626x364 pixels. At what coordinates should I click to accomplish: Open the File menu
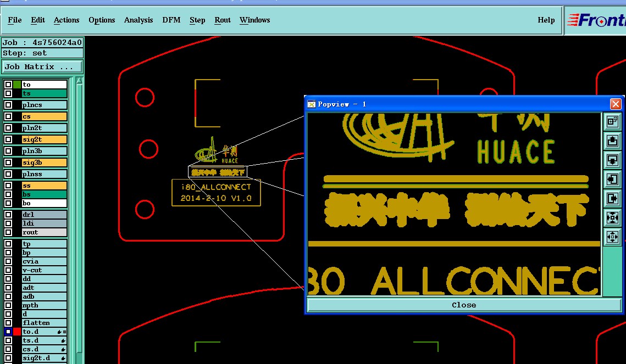[x=15, y=20]
